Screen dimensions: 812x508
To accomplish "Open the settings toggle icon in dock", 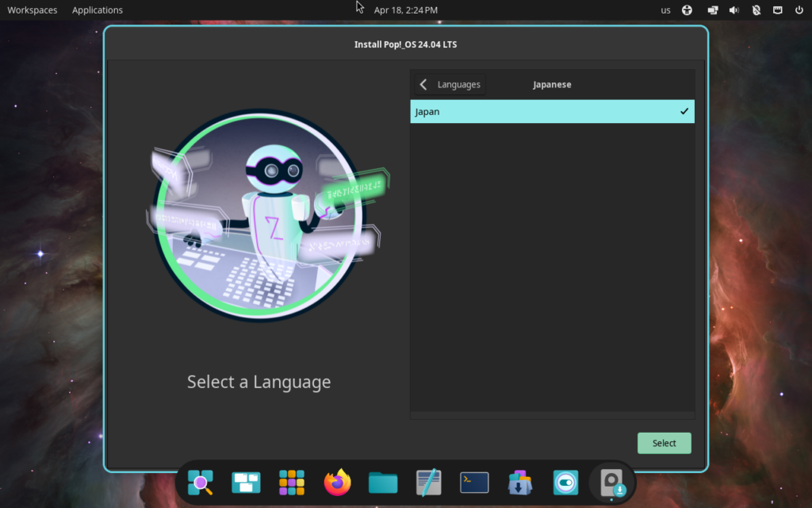I will point(566,482).
